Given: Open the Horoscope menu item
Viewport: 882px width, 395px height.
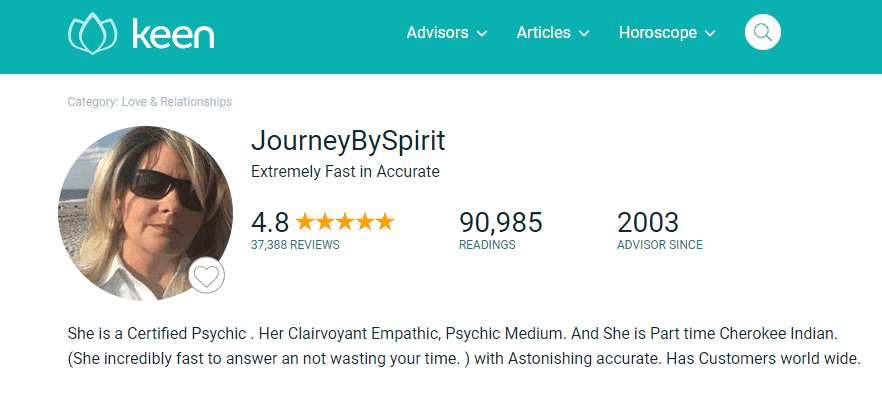Looking at the screenshot, I should pos(658,33).
